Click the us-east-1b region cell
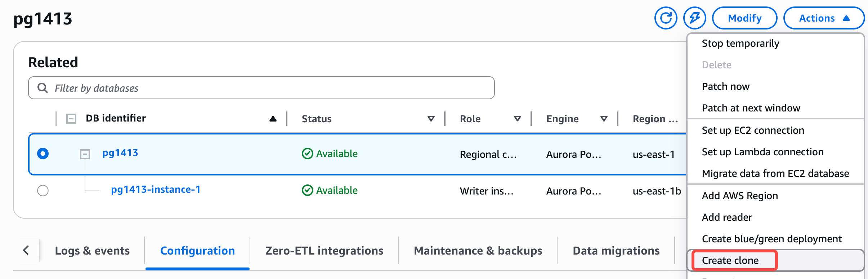This screenshot has height=279, width=868. [x=657, y=191]
